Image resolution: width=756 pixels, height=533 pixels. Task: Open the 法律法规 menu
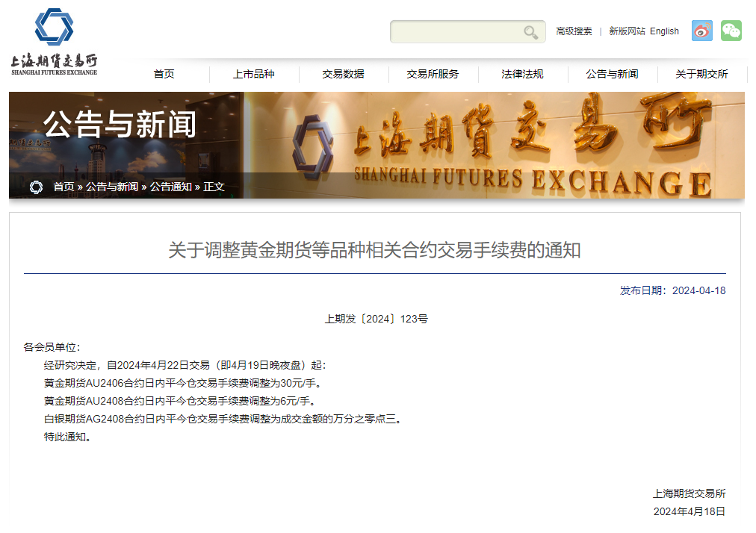(522, 74)
